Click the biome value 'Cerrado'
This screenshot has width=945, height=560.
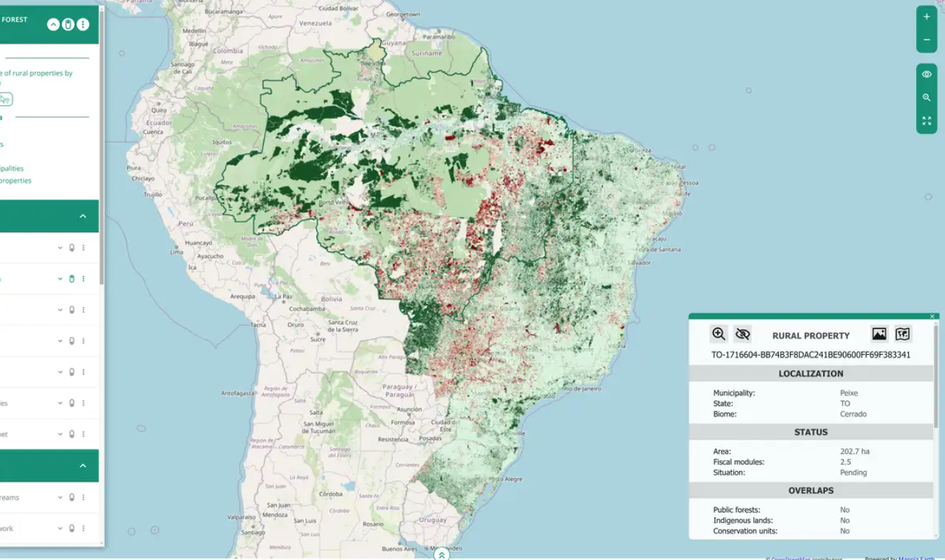853,414
